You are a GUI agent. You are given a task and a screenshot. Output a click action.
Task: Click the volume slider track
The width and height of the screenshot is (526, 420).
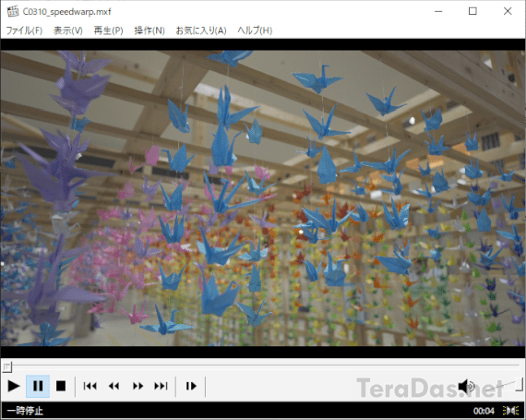click(501, 386)
